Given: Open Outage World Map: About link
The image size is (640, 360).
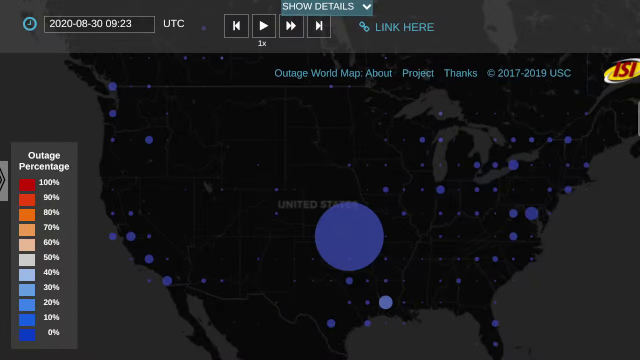Looking at the screenshot, I should coord(333,73).
